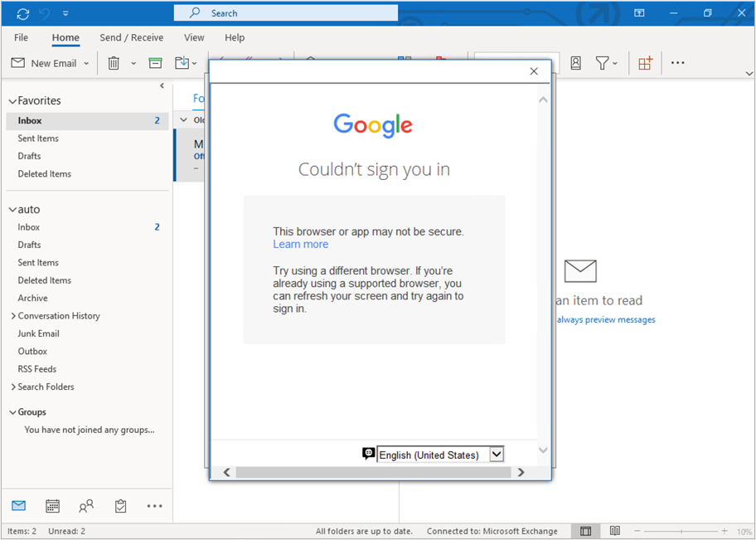Select the Home ribbon tab
This screenshot has width=756, height=540.
pyautogui.click(x=65, y=37)
